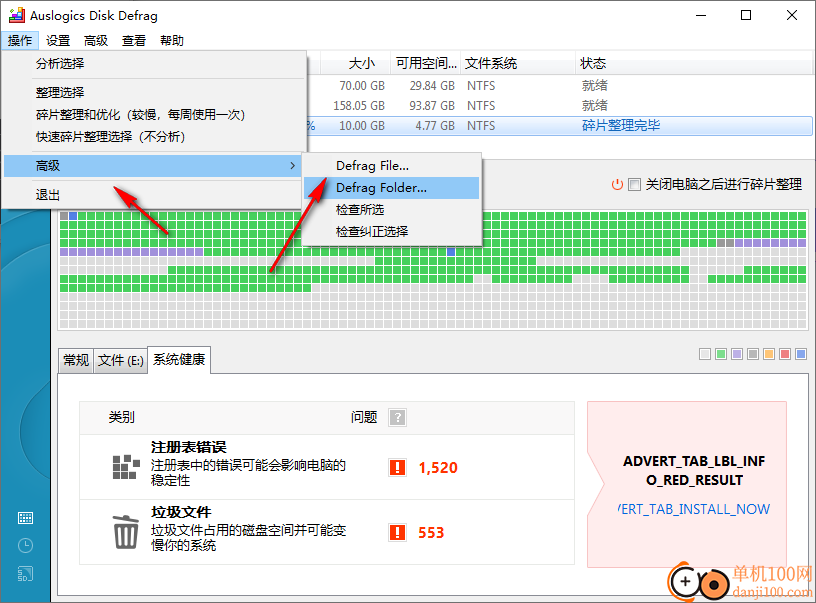Open the scheduler clock icon in sidebar

(25, 545)
